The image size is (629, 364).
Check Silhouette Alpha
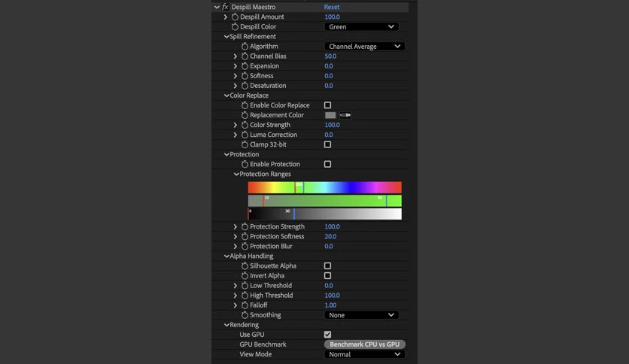coord(328,265)
